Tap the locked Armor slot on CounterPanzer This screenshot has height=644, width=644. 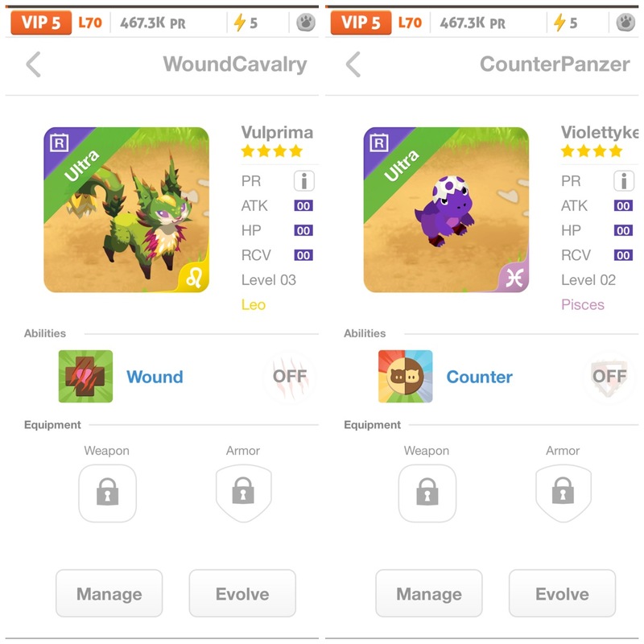pyautogui.click(x=563, y=493)
